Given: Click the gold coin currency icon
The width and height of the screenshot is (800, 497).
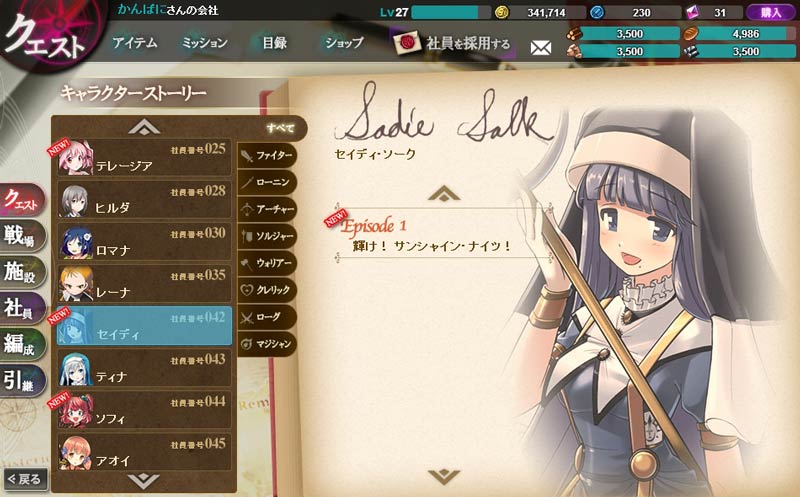Looking at the screenshot, I should click(x=502, y=12).
